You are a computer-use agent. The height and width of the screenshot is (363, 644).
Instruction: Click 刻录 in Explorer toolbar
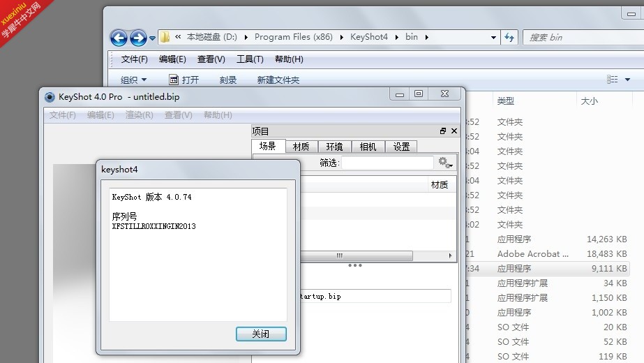(x=228, y=80)
